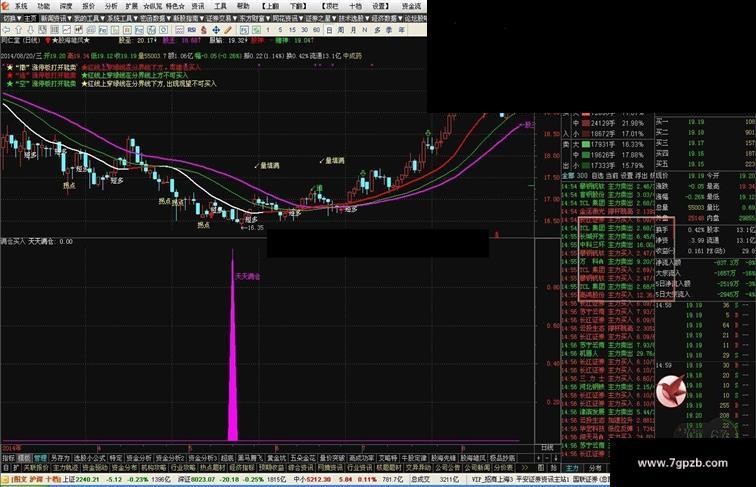Switch to yearly 年 period

coord(401,30)
